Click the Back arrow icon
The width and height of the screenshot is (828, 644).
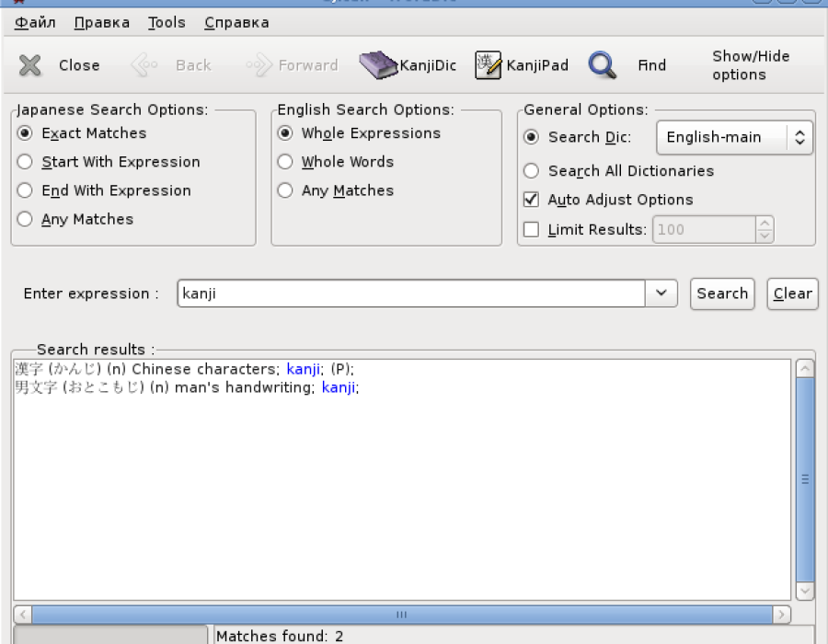[144, 65]
